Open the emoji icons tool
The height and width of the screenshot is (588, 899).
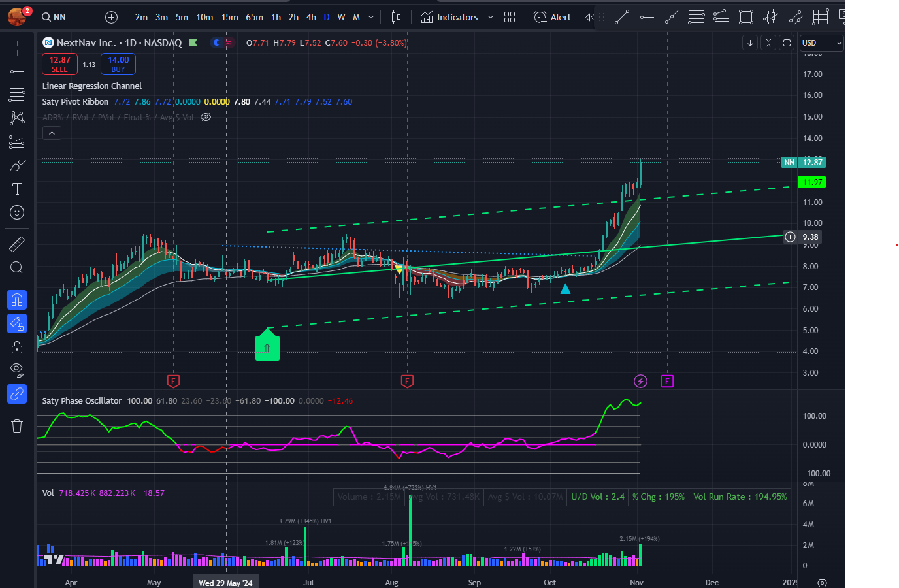[17, 212]
